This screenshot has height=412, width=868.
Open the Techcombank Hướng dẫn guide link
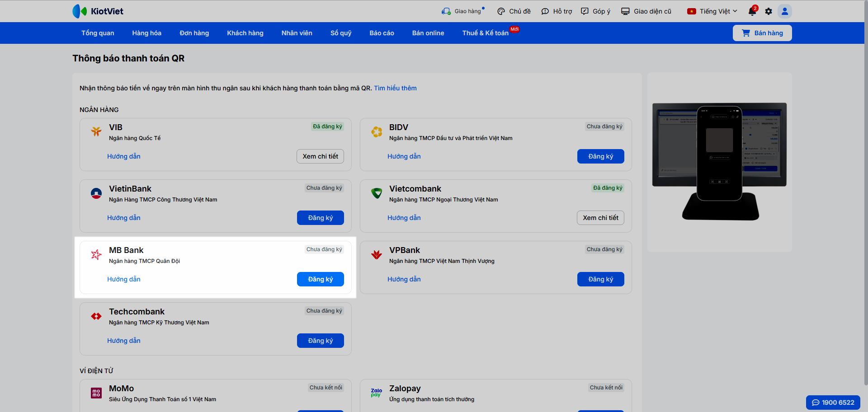tap(124, 341)
